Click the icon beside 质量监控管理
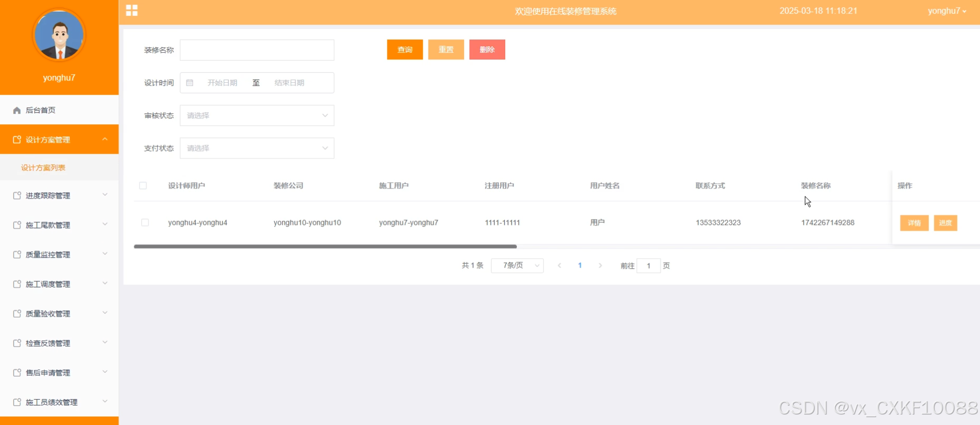This screenshot has width=980, height=425. coord(17,254)
